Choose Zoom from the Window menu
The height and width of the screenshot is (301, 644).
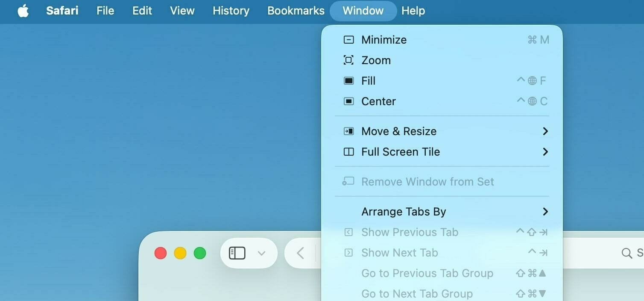[x=442, y=60]
